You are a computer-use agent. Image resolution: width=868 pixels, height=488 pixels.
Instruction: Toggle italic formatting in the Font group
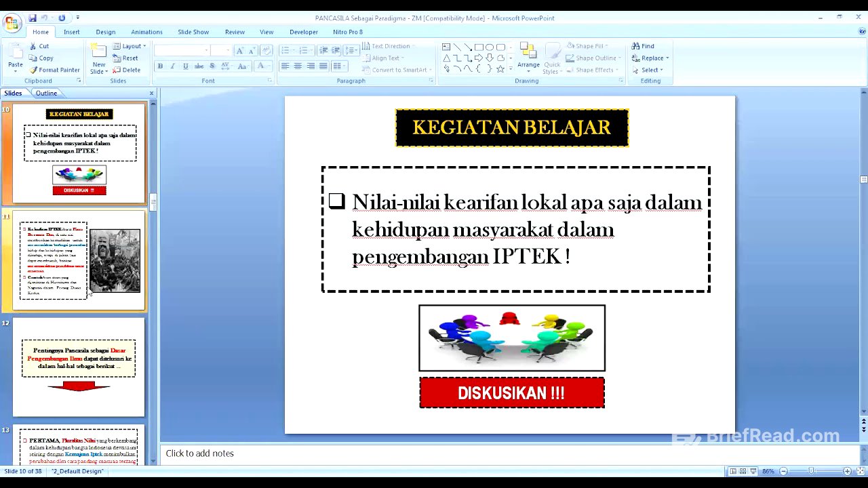172,66
